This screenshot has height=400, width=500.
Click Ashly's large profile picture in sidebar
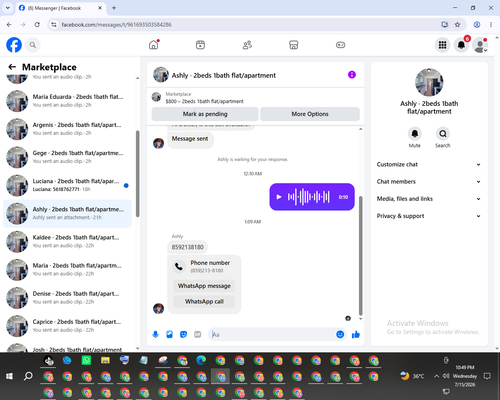429,82
